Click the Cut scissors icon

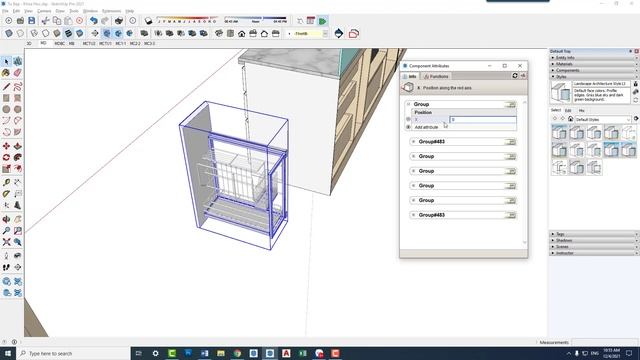pyautogui.click(x=45, y=20)
